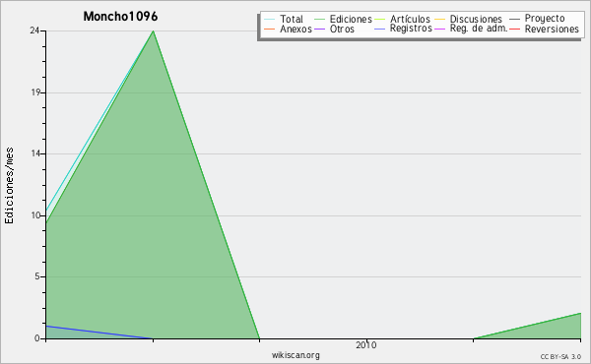Click the 24 y-axis value
This screenshot has width=591, height=364.
click(x=34, y=30)
